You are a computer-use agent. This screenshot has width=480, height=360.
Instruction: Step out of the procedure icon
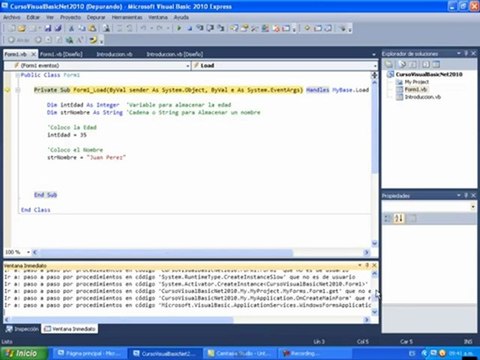click(x=220, y=29)
